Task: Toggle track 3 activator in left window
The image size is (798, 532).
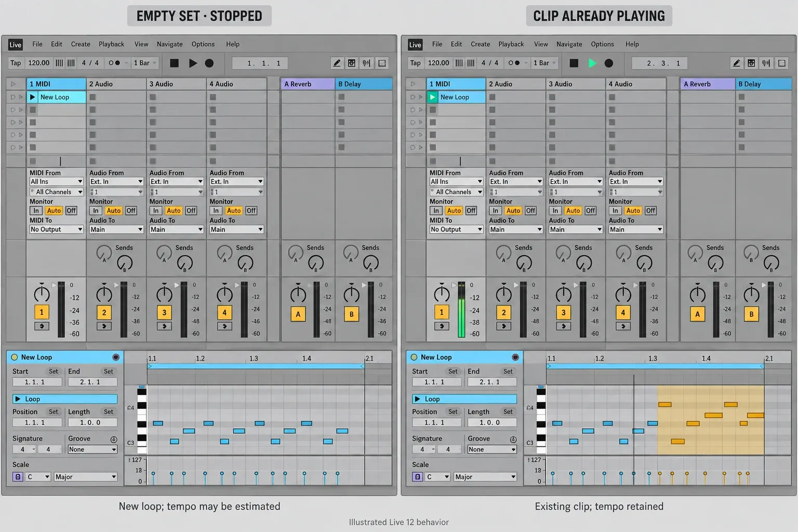Action: pyautogui.click(x=164, y=312)
